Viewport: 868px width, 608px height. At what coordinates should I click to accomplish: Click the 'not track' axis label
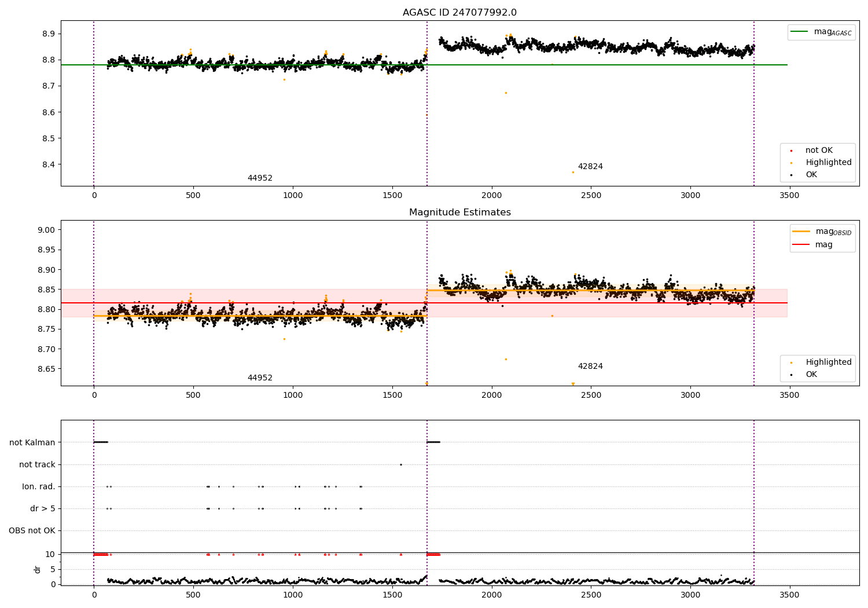click(x=37, y=465)
